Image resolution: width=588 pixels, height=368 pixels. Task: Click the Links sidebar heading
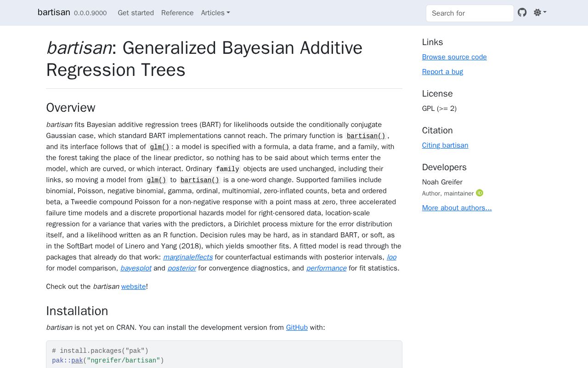pyautogui.click(x=432, y=42)
